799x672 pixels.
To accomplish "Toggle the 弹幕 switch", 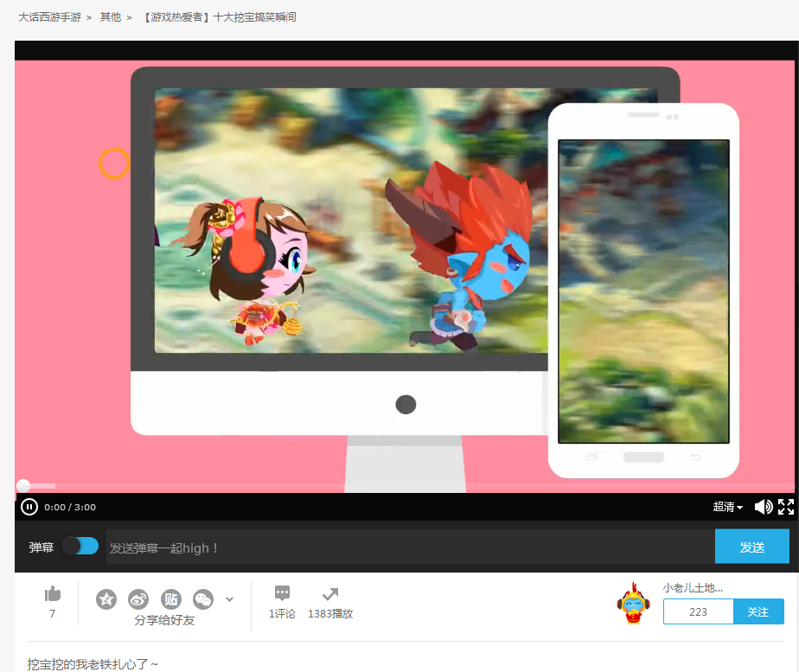I will [x=80, y=547].
